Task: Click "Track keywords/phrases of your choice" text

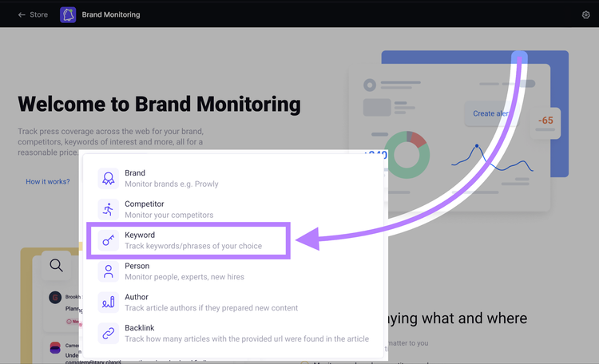Action: pos(193,246)
